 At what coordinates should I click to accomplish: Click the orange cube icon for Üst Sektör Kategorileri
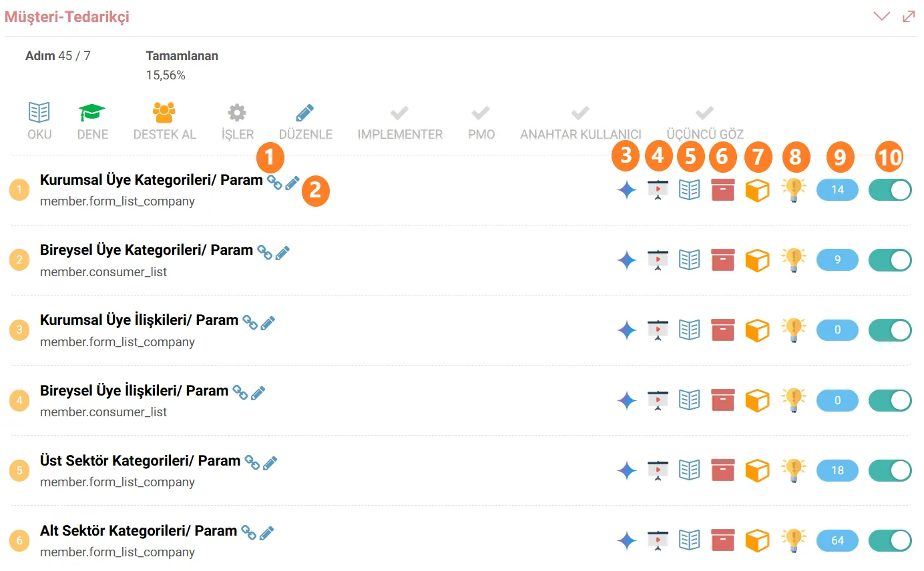click(x=757, y=470)
